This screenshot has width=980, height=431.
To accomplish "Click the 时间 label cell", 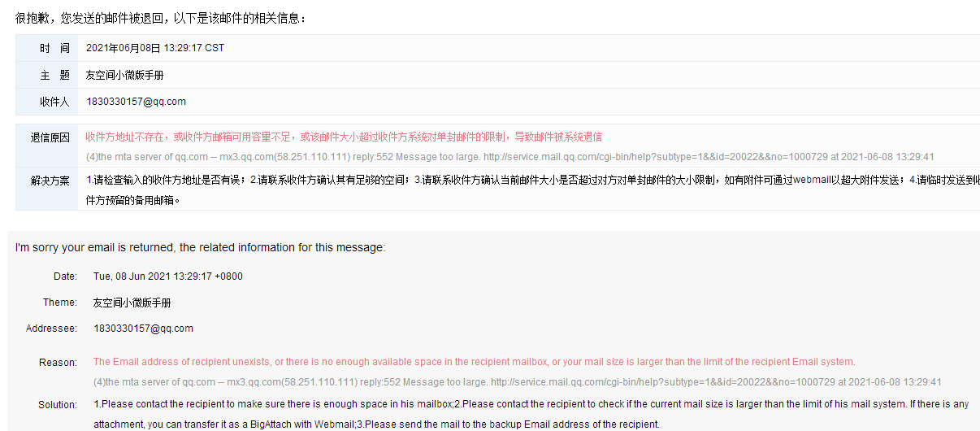I will pos(47,48).
